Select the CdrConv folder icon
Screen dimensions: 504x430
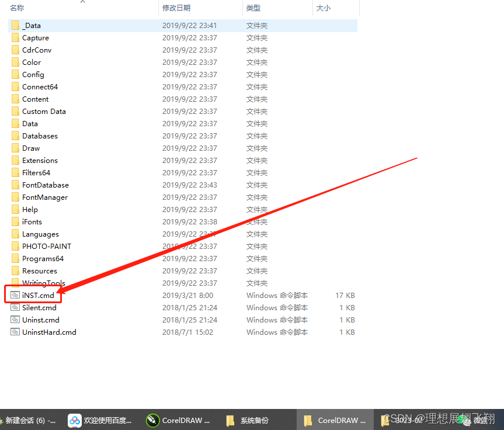pos(15,50)
